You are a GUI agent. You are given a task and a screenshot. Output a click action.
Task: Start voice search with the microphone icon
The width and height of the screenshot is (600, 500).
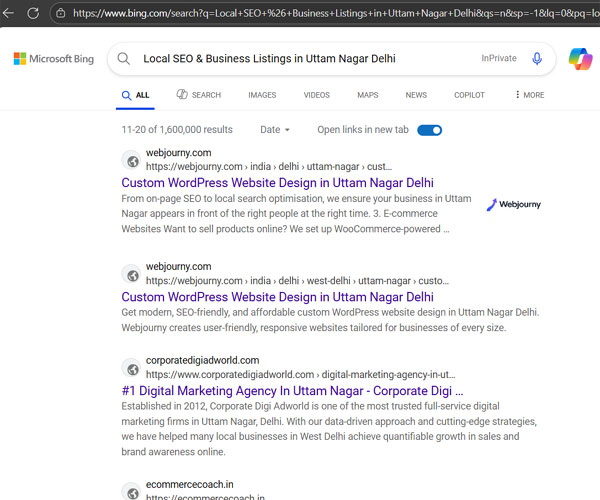[x=537, y=59]
